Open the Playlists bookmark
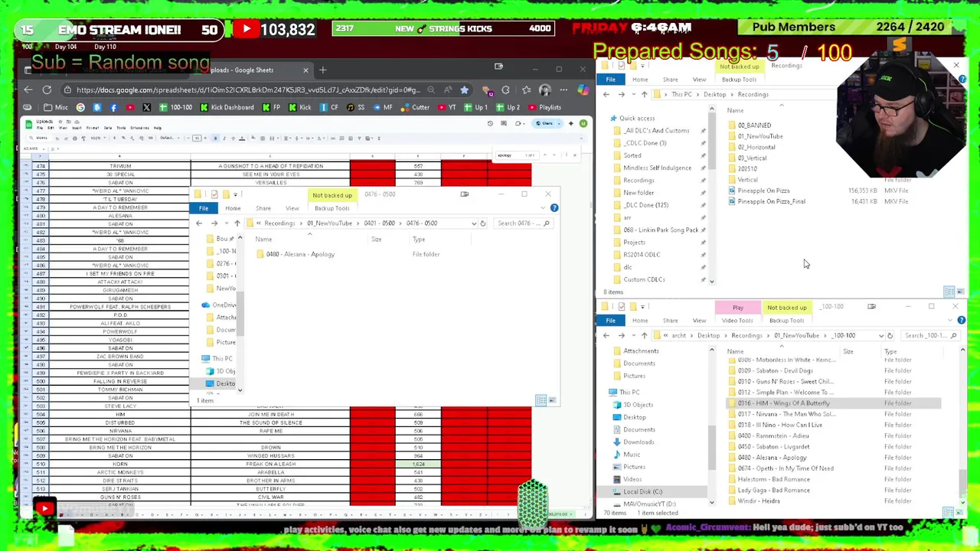Viewport: 980px width, 551px height. 544,107
